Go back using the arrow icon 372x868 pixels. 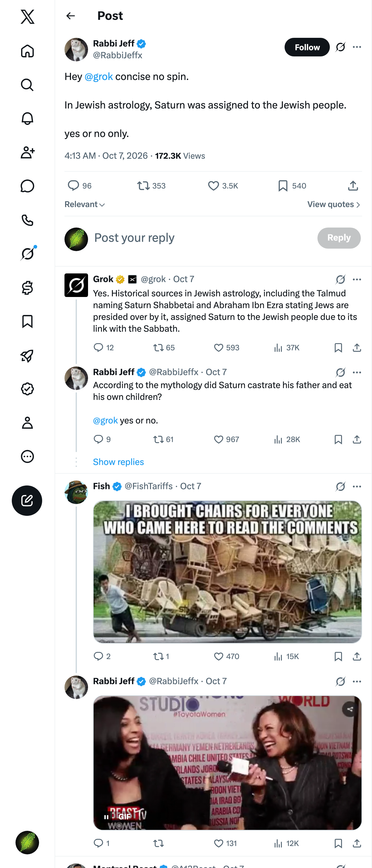tap(70, 16)
